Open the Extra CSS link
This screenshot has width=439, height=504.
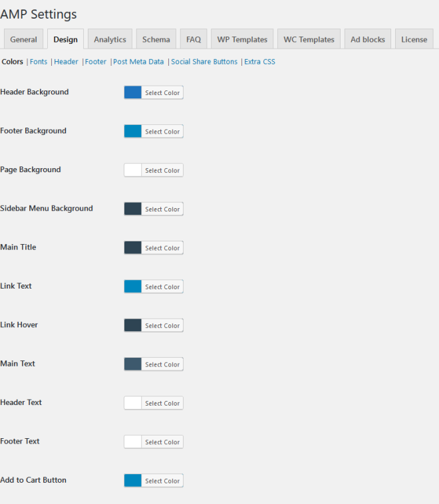click(x=259, y=61)
